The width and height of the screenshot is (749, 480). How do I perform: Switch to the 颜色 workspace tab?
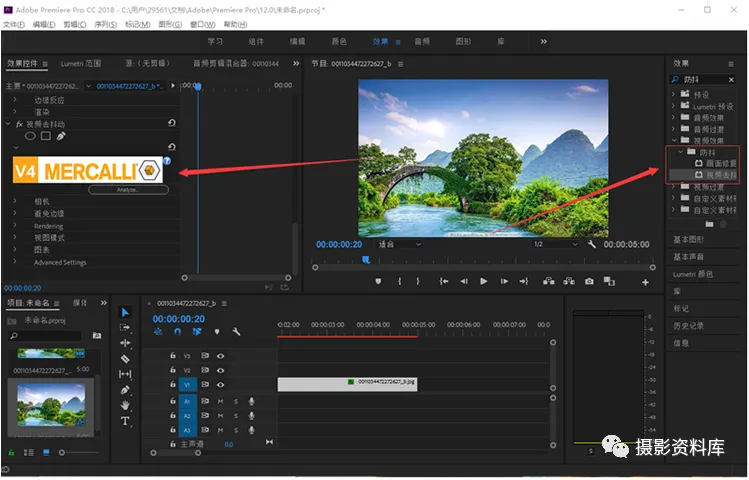click(339, 42)
